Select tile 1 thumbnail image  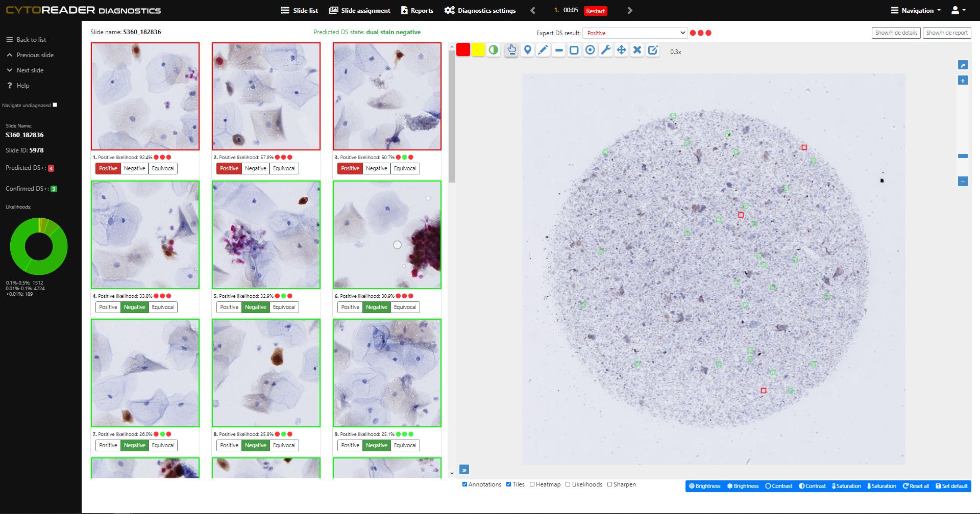tap(145, 96)
